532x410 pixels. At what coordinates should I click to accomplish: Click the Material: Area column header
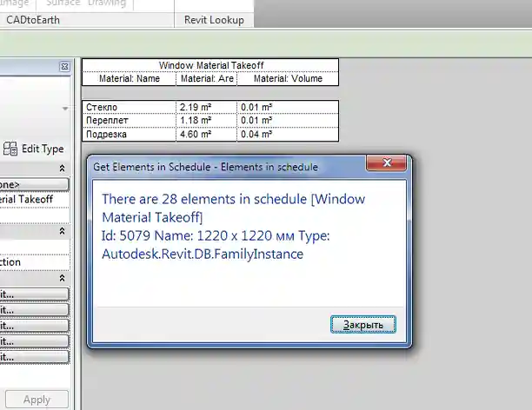[x=206, y=78]
